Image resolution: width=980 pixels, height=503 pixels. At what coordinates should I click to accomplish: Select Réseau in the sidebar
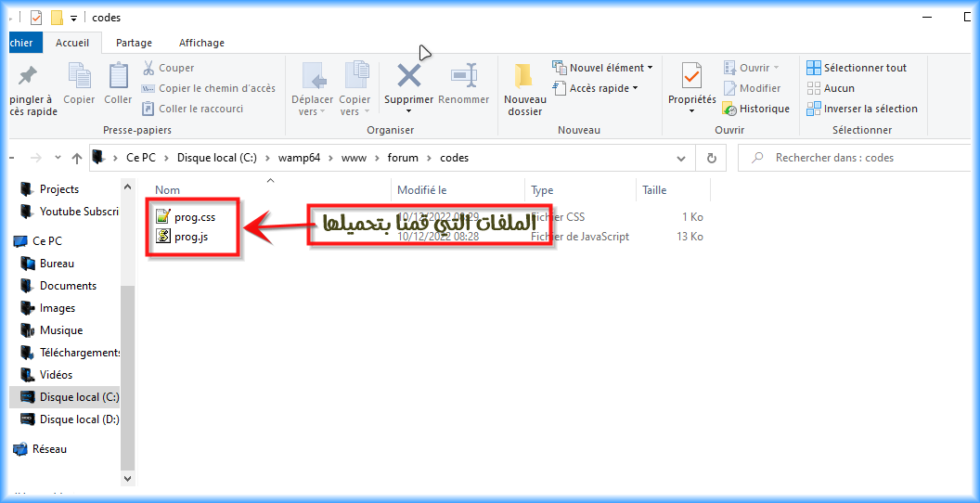coord(40,448)
